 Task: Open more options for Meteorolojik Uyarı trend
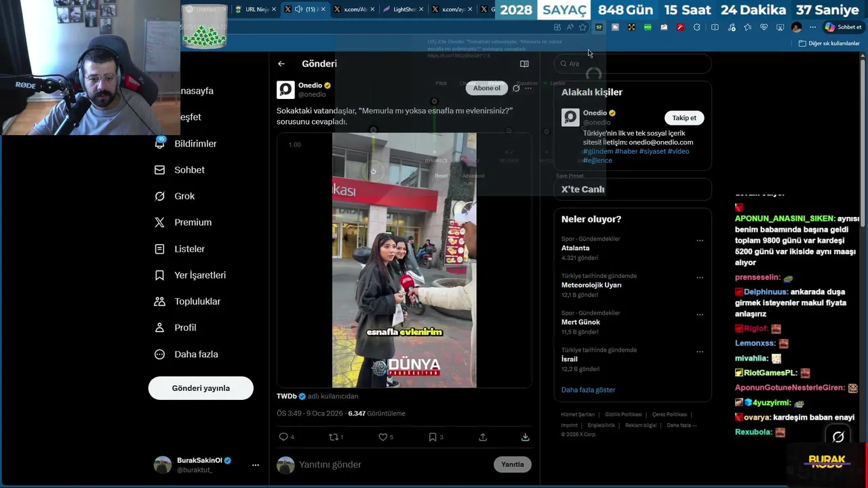(700, 278)
